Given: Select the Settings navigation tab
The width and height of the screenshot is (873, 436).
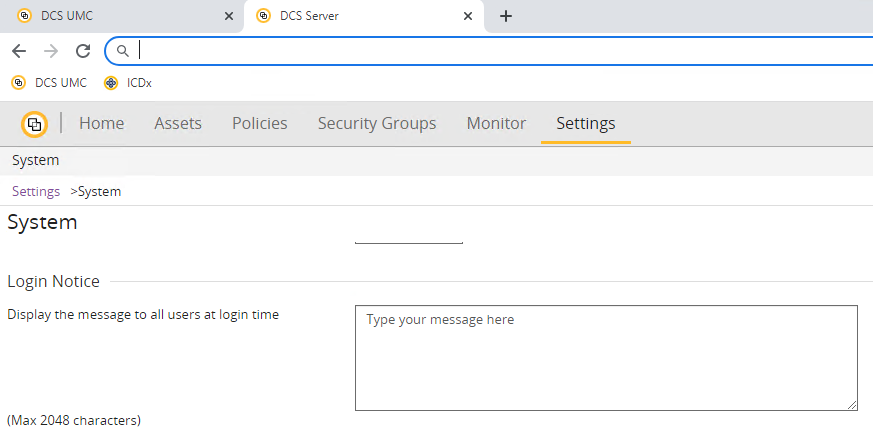Looking at the screenshot, I should 586,124.
